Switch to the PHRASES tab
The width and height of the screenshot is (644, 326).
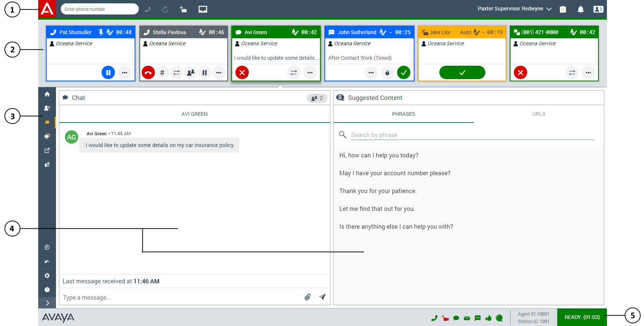(x=404, y=114)
